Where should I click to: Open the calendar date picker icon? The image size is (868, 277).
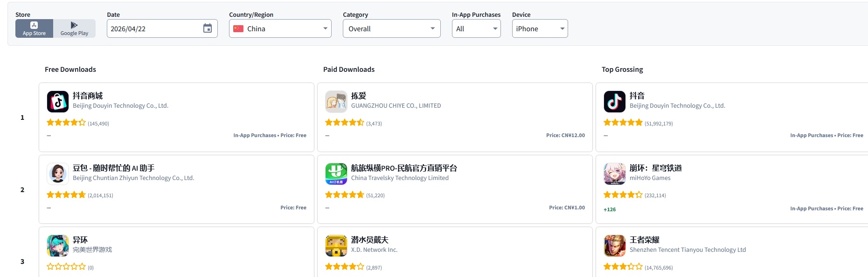208,28
